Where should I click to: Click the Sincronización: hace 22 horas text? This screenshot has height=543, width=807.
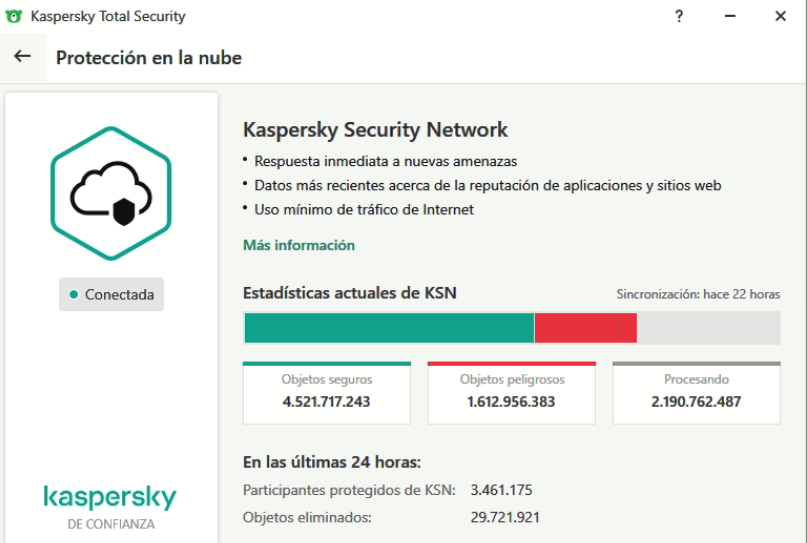tap(698, 295)
